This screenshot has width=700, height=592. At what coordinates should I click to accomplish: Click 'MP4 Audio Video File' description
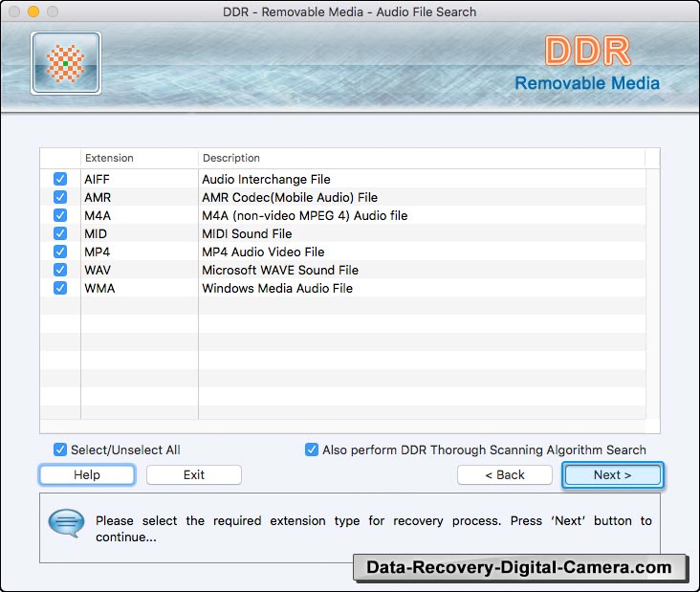point(263,252)
